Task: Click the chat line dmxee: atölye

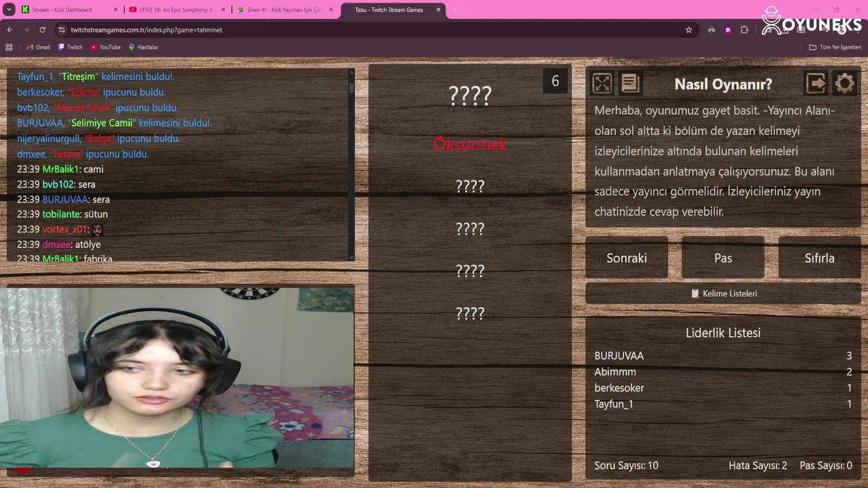Action: [x=58, y=245]
